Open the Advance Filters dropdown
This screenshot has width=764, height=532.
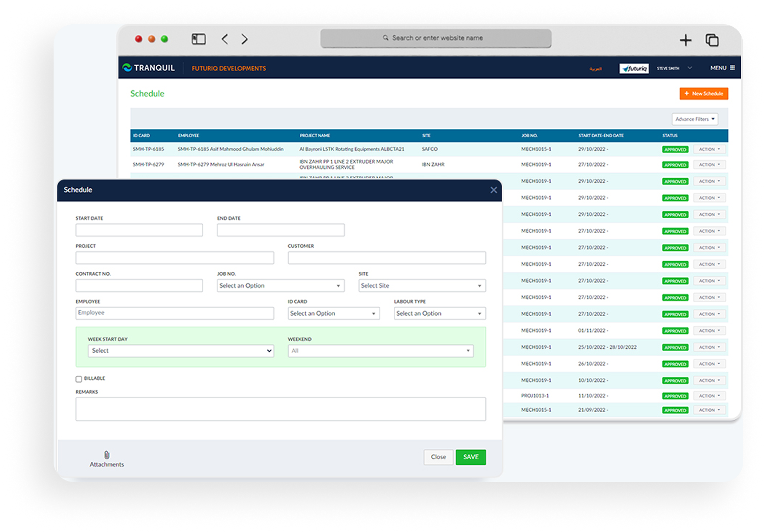coord(695,119)
